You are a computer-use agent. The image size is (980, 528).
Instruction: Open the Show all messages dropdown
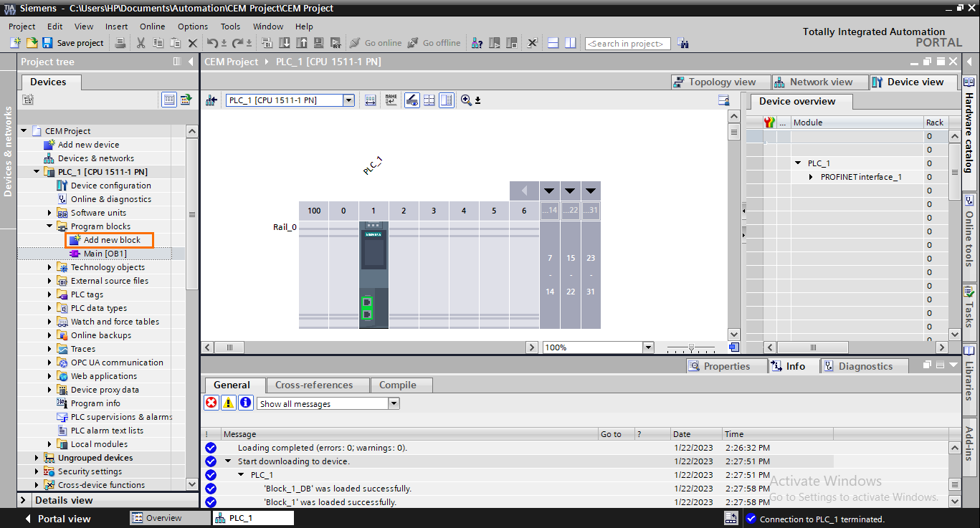pyautogui.click(x=393, y=403)
